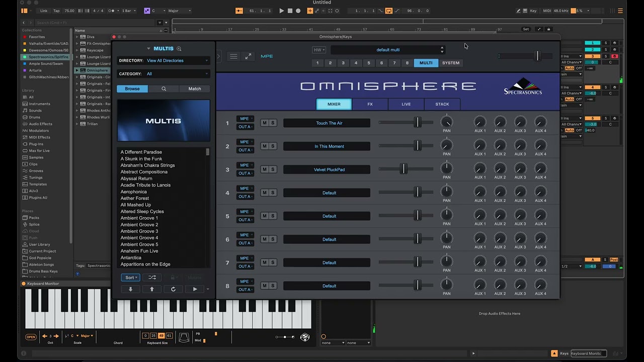Switch to MIXER tab

tap(334, 104)
